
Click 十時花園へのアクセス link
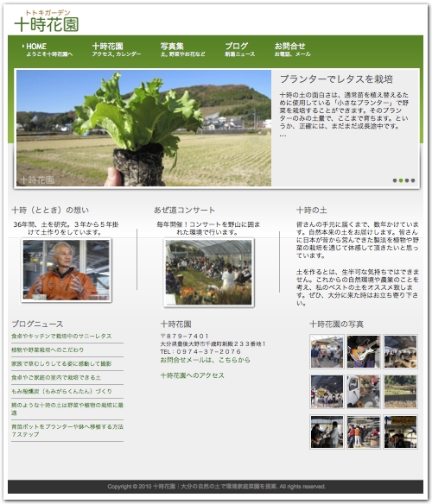(192, 375)
